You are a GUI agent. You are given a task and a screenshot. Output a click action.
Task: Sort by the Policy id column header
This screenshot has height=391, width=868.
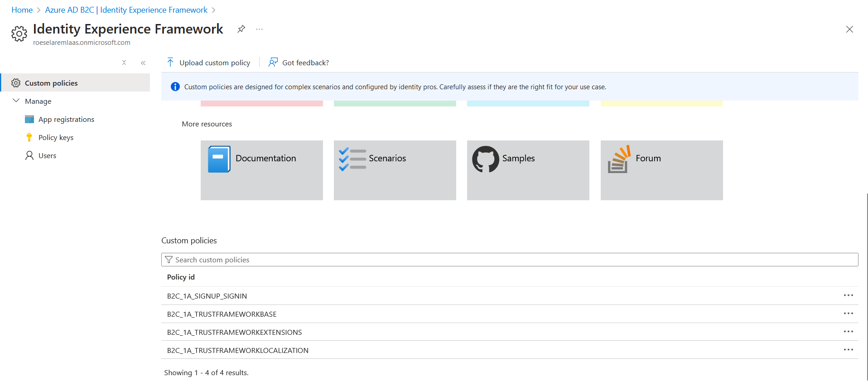(181, 277)
